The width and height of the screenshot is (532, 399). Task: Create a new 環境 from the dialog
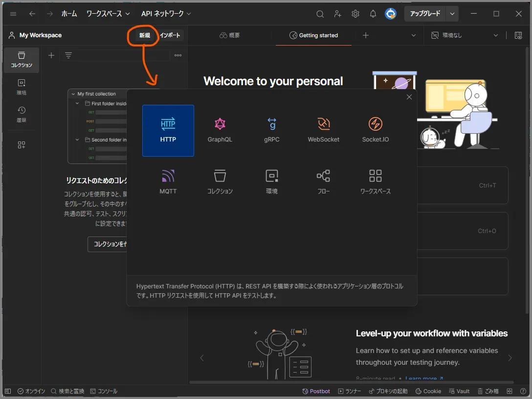pyautogui.click(x=272, y=182)
